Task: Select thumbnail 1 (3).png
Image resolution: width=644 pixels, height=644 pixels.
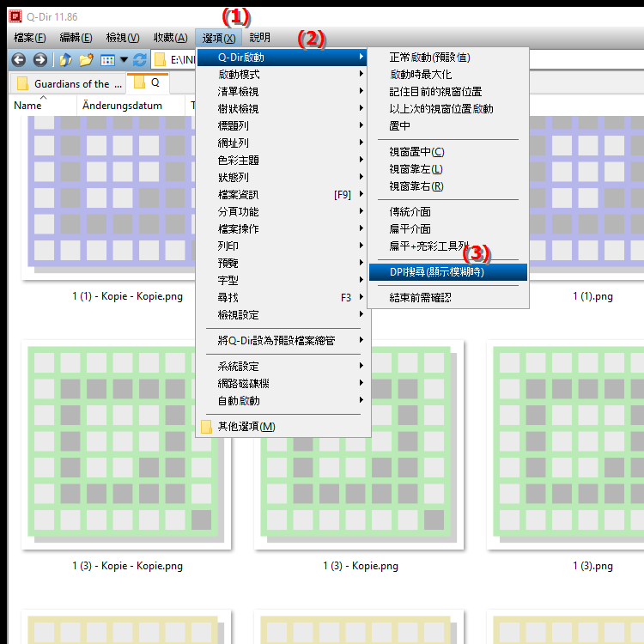Action: pos(565,445)
